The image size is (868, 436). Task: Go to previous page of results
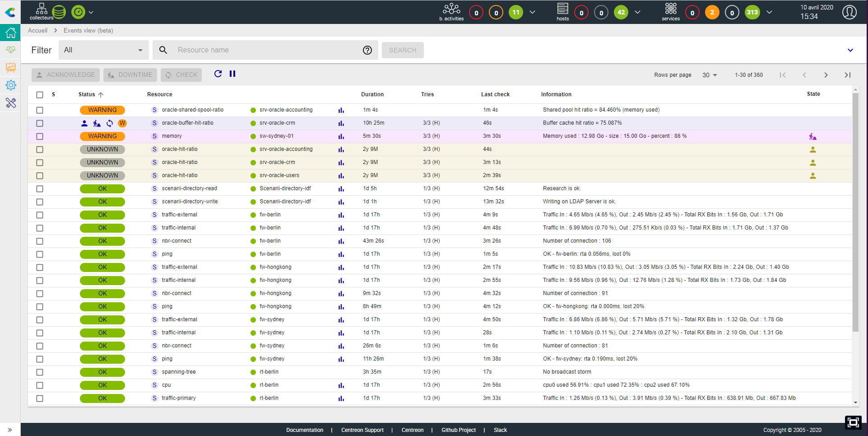(804, 75)
